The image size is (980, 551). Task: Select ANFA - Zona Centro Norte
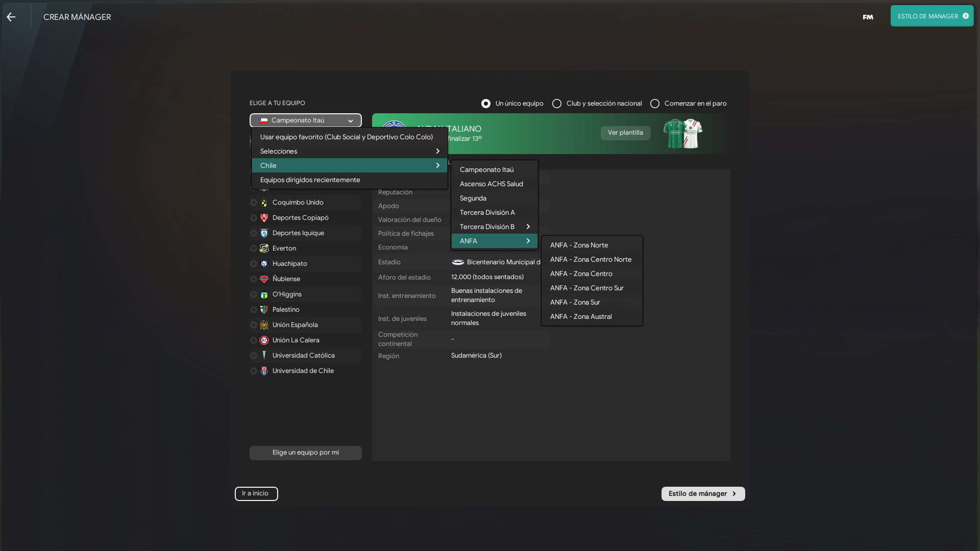(x=592, y=259)
